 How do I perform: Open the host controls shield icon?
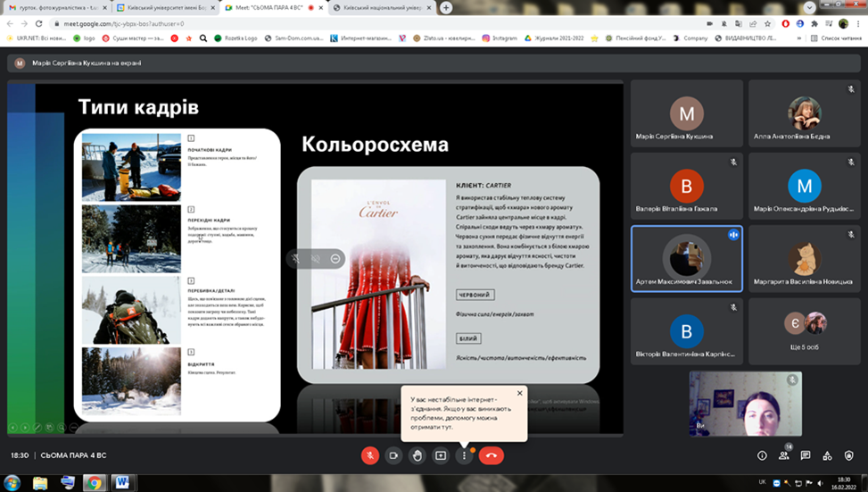point(849,455)
